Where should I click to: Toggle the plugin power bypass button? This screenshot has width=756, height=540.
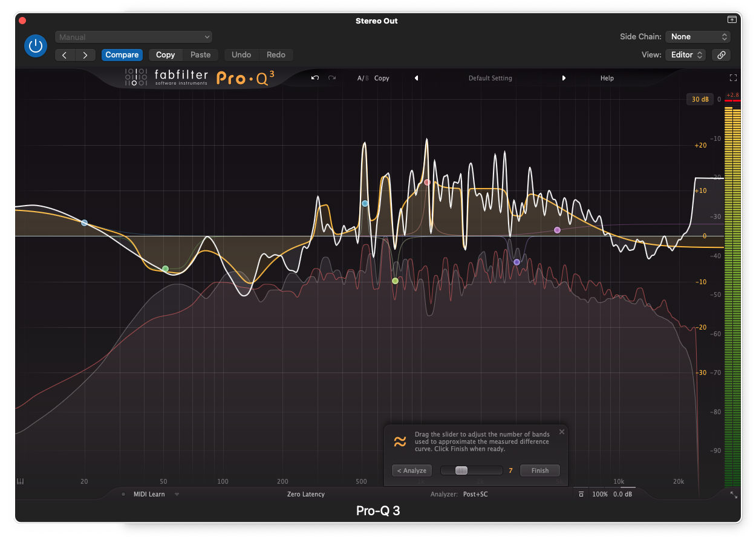36,46
